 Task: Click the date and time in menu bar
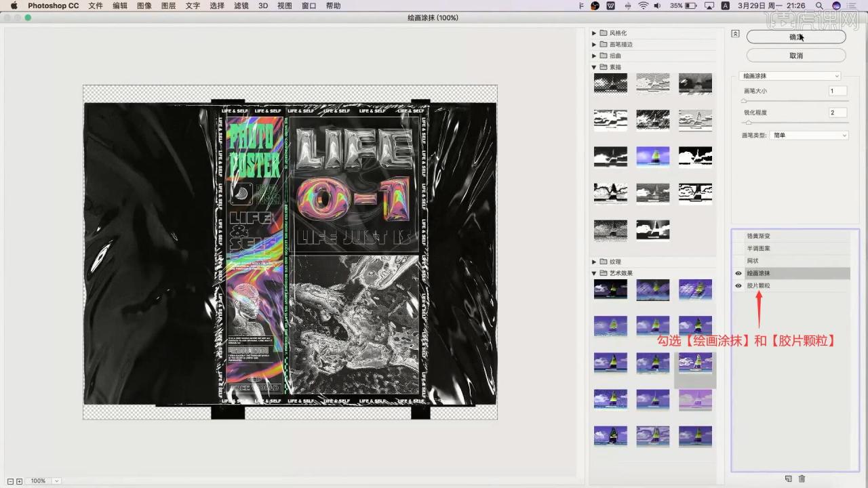click(773, 5)
